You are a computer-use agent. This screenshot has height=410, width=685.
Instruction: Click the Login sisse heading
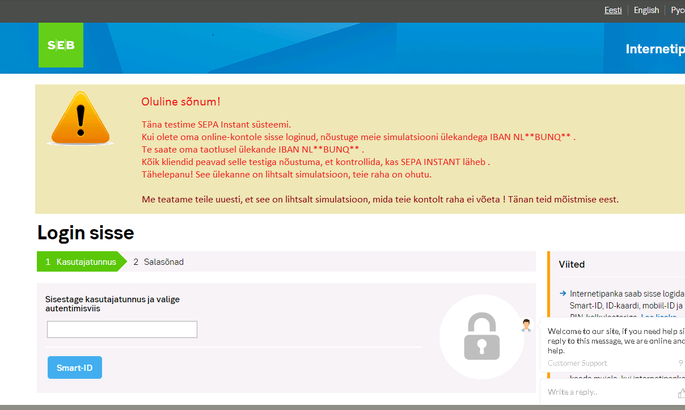pyautogui.click(x=86, y=233)
